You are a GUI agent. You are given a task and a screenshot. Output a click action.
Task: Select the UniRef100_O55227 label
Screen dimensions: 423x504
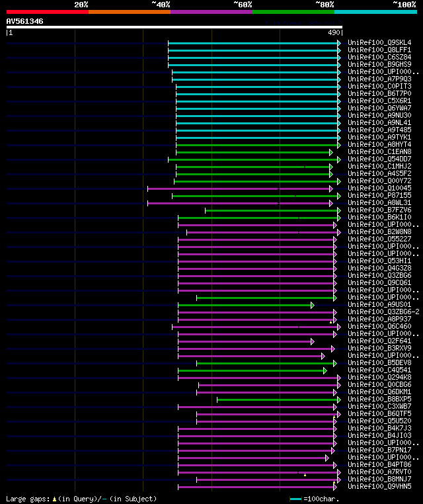coord(379,239)
